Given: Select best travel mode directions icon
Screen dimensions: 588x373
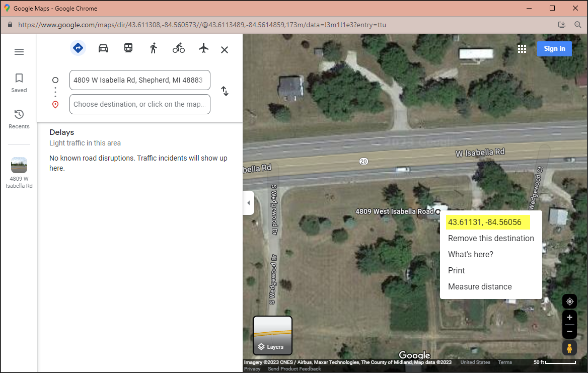Looking at the screenshot, I should pyautogui.click(x=78, y=48).
